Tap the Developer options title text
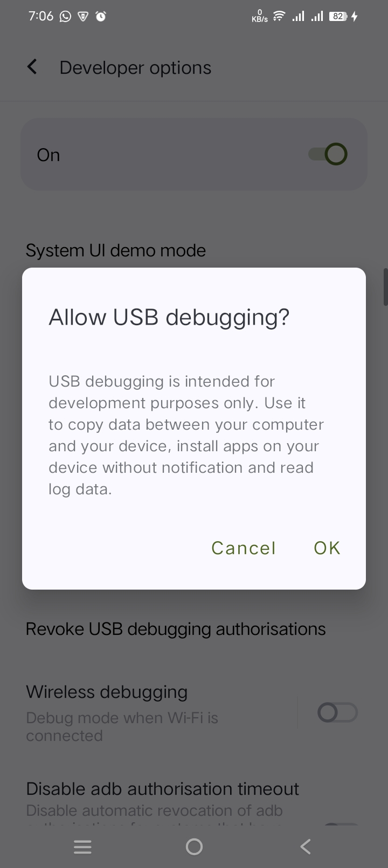Image resolution: width=388 pixels, height=868 pixels. pyautogui.click(x=135, y=68)
